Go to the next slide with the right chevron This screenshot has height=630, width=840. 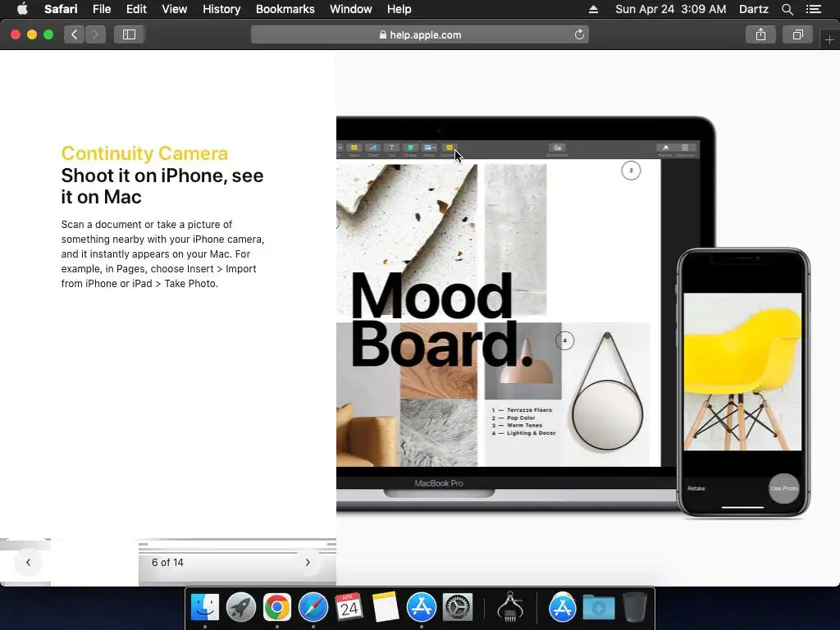(308, 563)
